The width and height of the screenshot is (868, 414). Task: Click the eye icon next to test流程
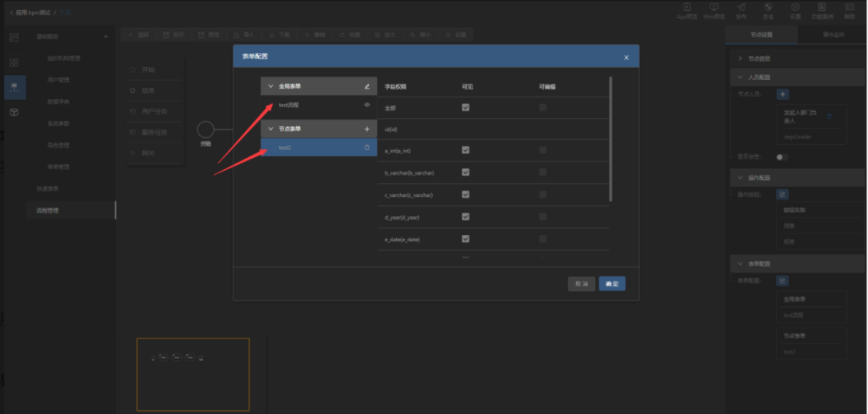click(367, 105)
